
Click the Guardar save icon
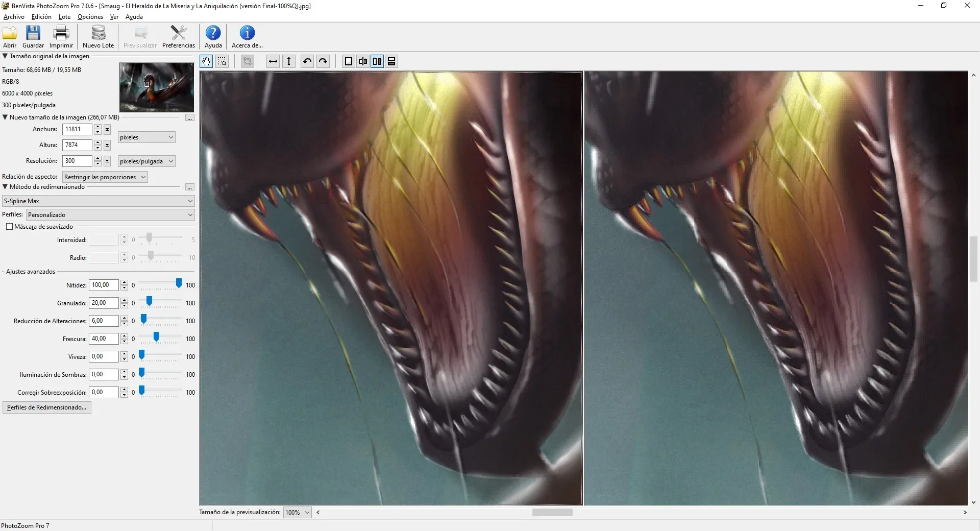point(33,33)
